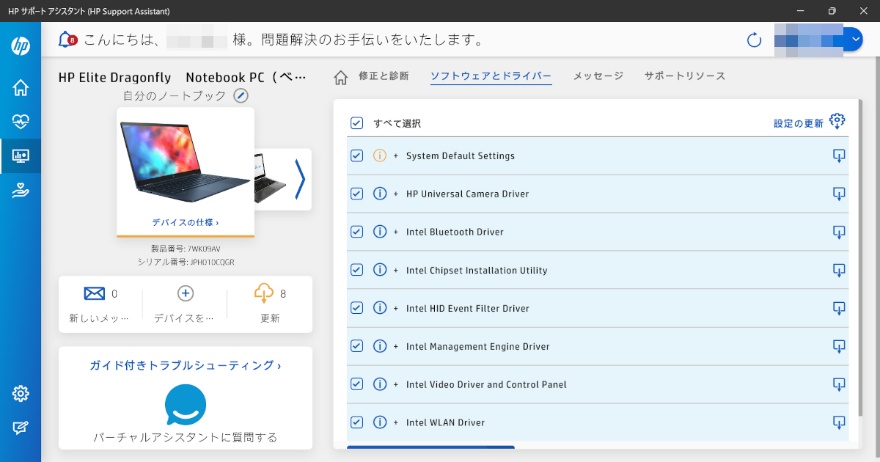Click the add device plus button
Screen dimensions: 880x462
185,304
